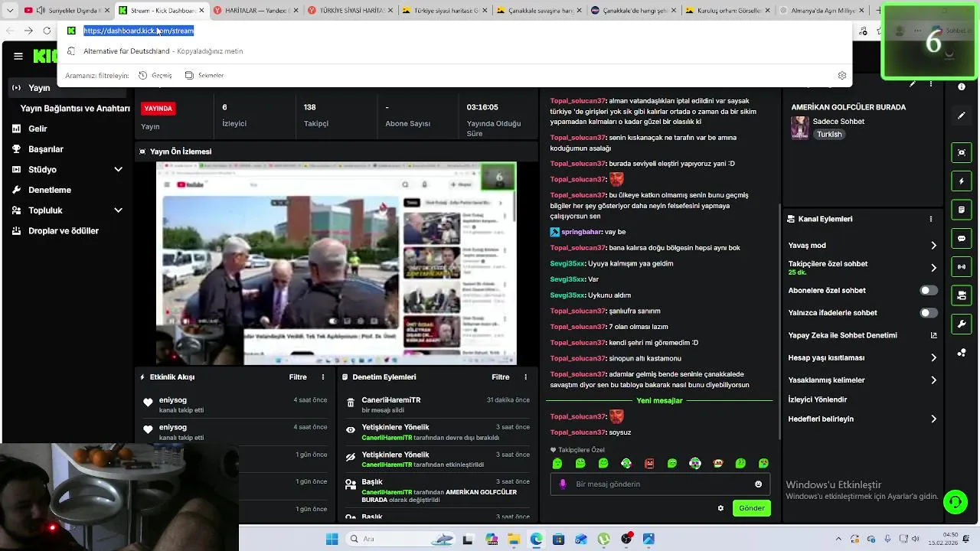Open Filtre in Denetim Eylemleri panel
Viewport: 980px width, 551px height.
click(501, 377)
